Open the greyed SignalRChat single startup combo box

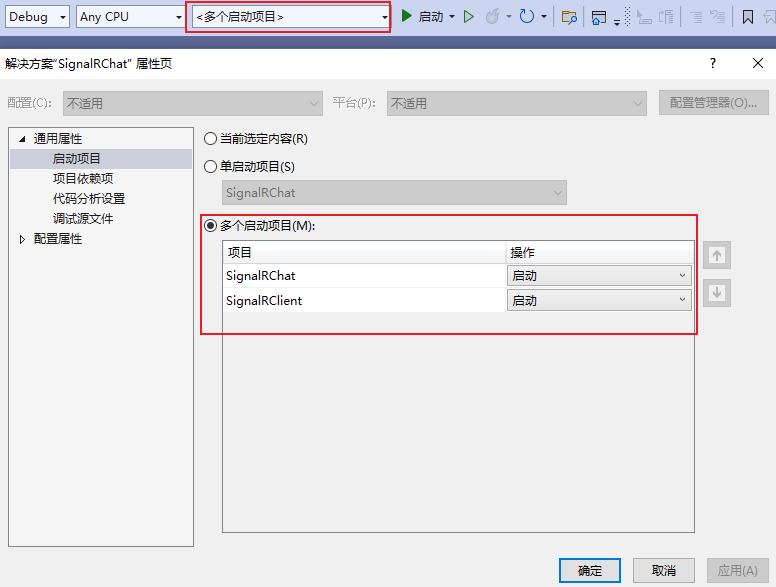[x=394, y=193]
